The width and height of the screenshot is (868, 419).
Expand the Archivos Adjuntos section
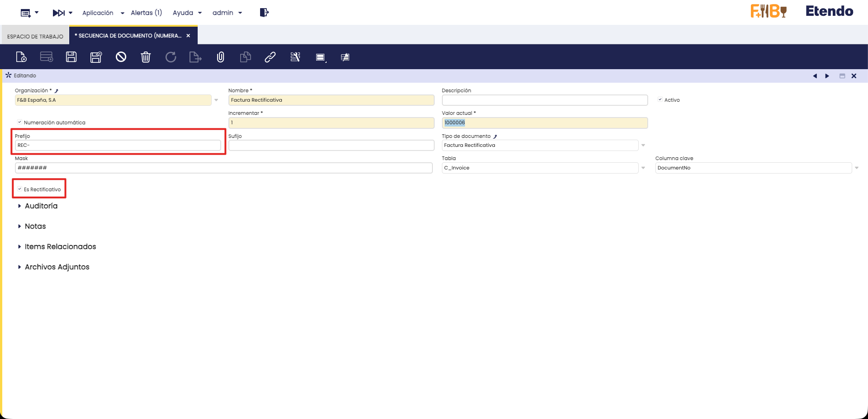57,267
